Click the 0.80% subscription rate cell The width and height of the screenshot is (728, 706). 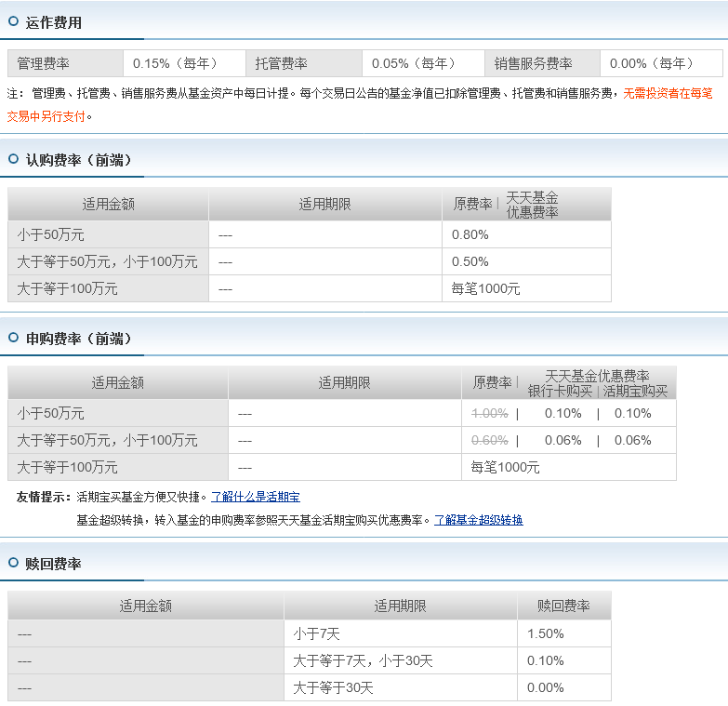click(526, 234)
